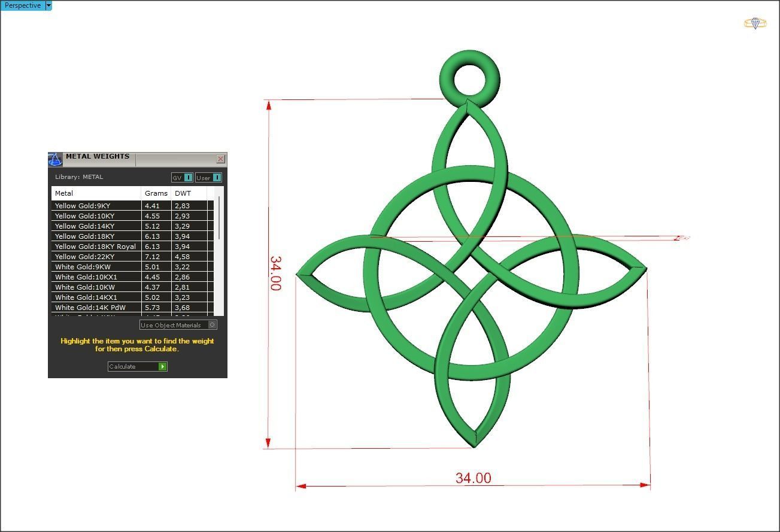
Task: Click the 4,58 DWT value
Action: [182, 257]
